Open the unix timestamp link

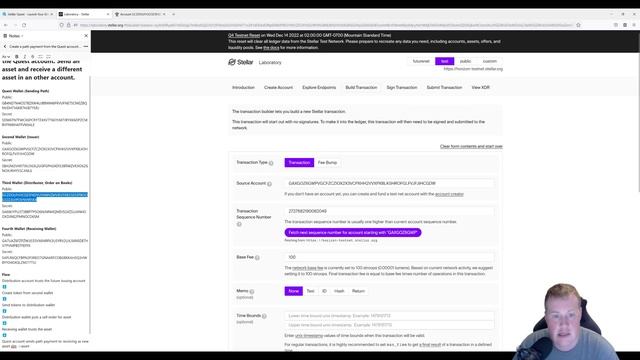pyautogui.click(x=309, y=336)
